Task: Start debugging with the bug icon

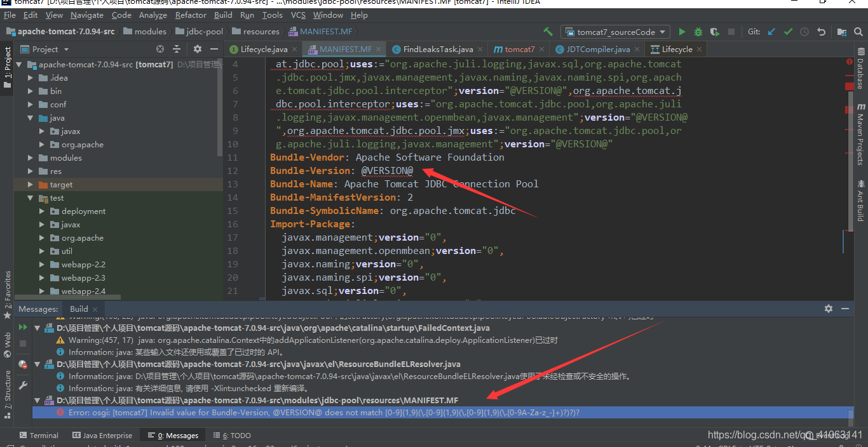Action: [698, 32]
